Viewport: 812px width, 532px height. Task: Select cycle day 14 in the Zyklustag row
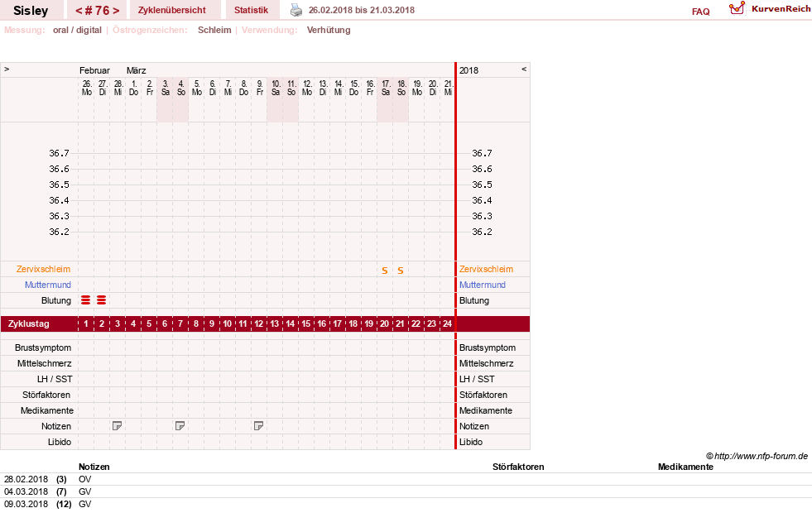coord(290,324)
